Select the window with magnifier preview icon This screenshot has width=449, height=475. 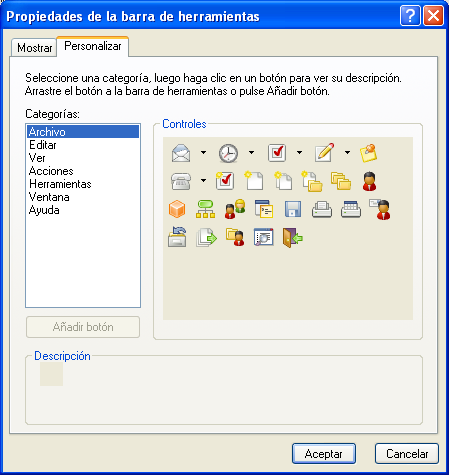coord(264,237)
